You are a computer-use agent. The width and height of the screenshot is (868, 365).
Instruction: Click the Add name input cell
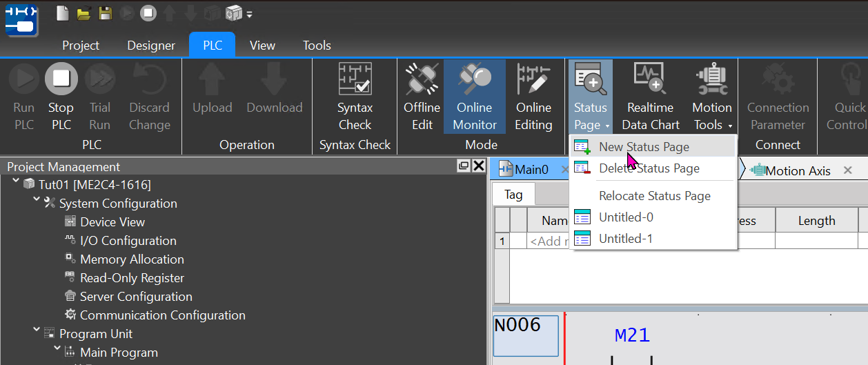tap(549, 241)
